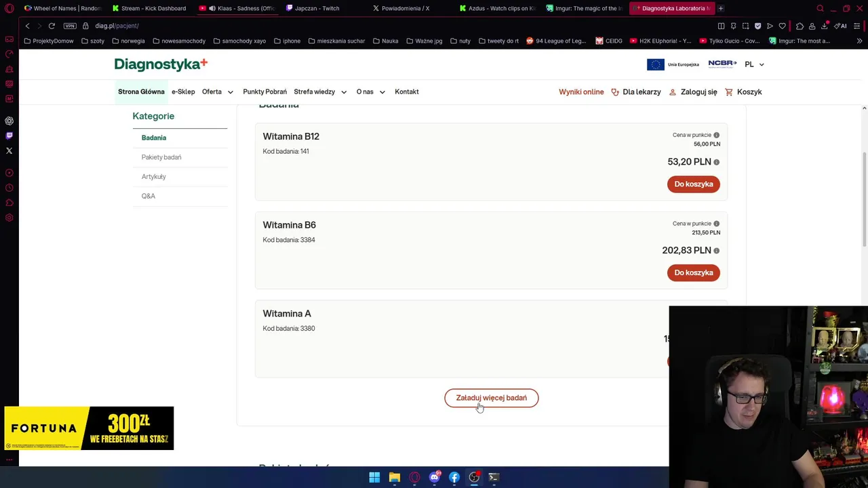
Task: Open Kontakt menu item
Action: point(407,91)
